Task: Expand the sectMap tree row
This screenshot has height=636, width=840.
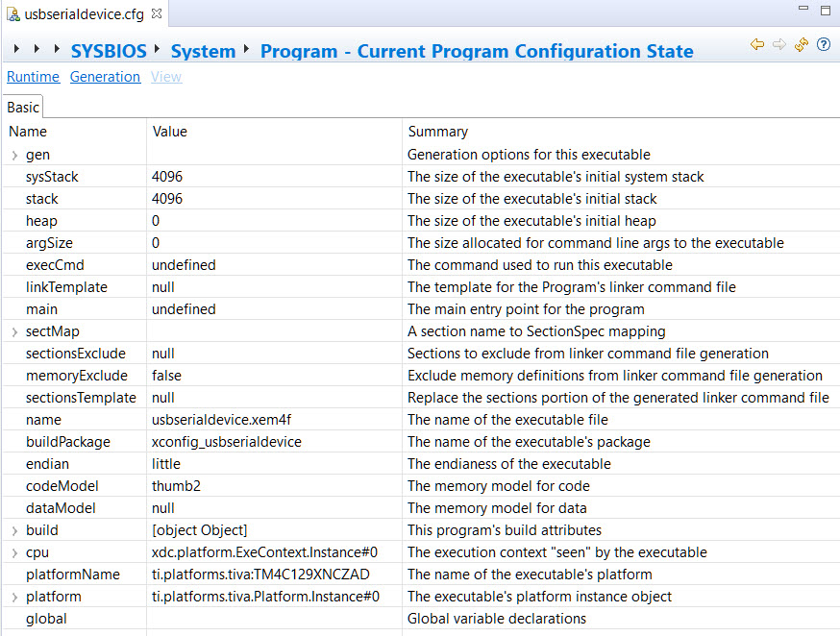Action: point(14,331)
